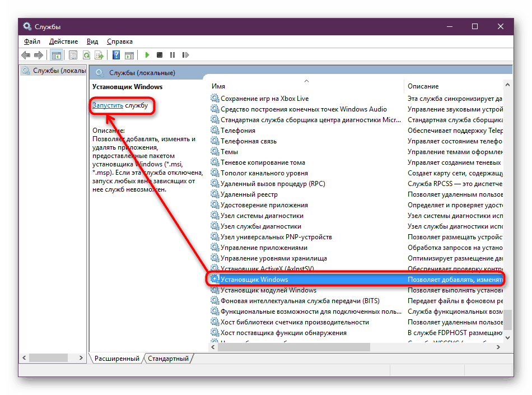Click description 'Управляет созданием теневых' cell
The image size is (532, 395).
[454, 162]
